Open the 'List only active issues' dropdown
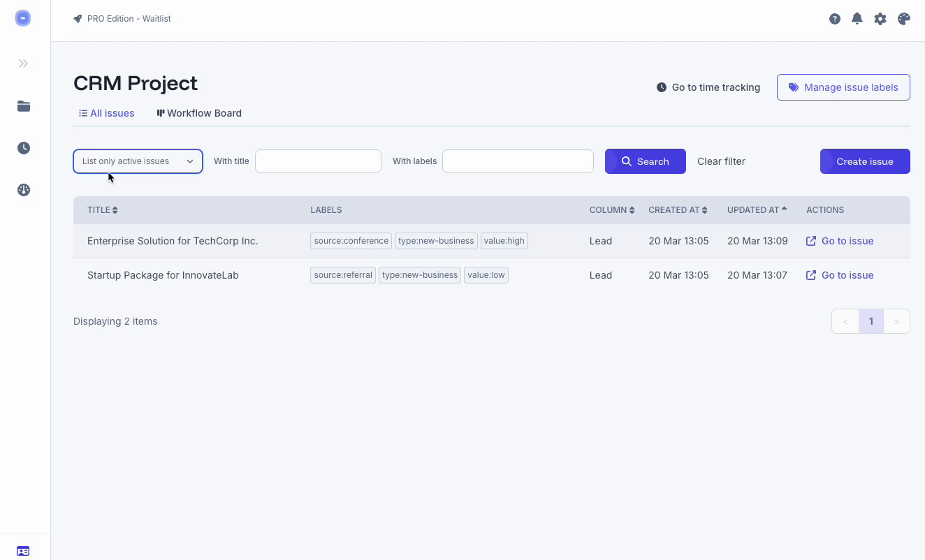This screenshot has height=560, width=925. tap(138, 161)
